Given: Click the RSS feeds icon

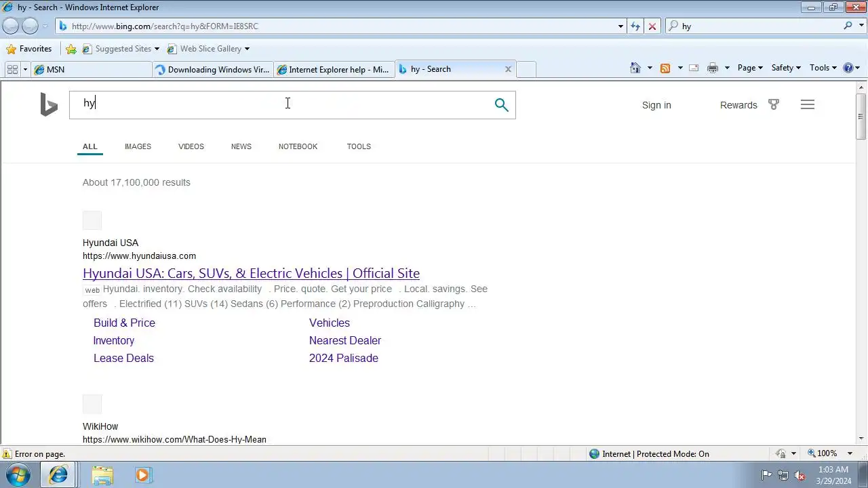Looking at the screenshot, I should [665, 68].
